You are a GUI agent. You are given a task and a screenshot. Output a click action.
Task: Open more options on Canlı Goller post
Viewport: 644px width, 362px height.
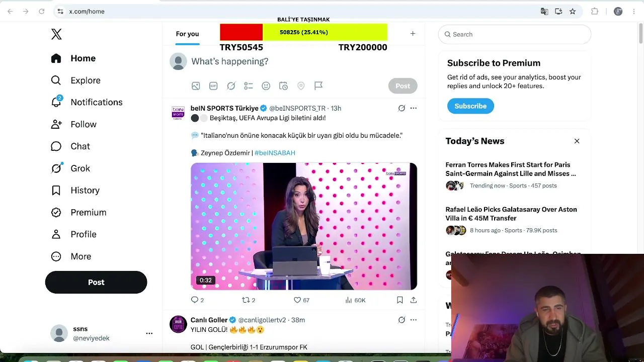[x=414, y=320]
